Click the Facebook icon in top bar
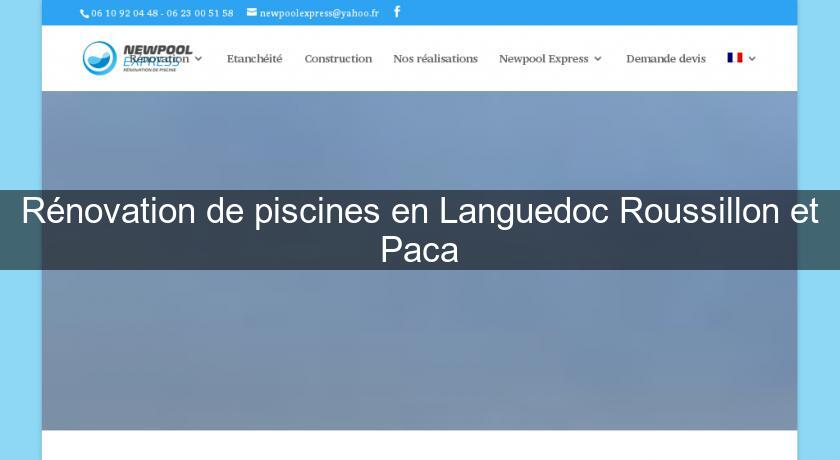The height and width of the screenshot is (460, 840). [x=397, y=12]
